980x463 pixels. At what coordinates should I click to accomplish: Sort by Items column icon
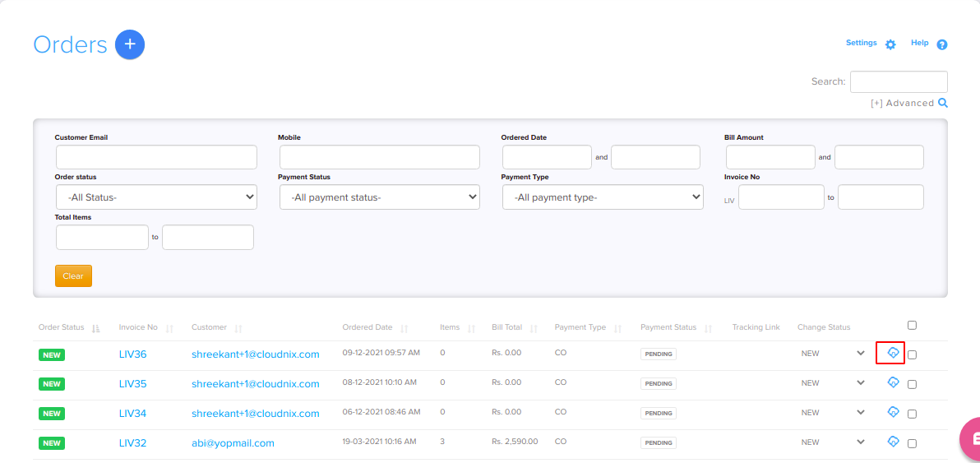click(471, 328)
